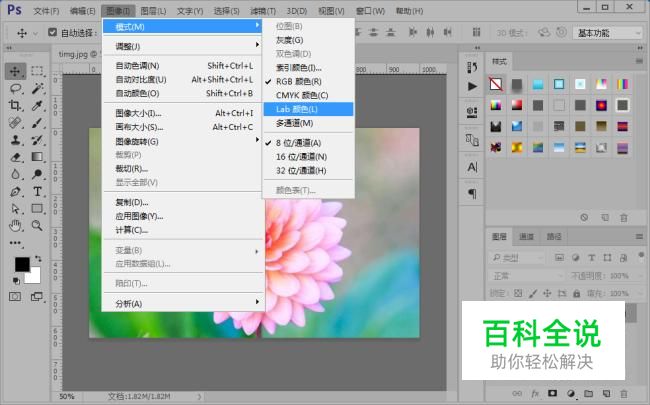Open the Actions panel play icon
650x405 pixels.
point(472,86)
